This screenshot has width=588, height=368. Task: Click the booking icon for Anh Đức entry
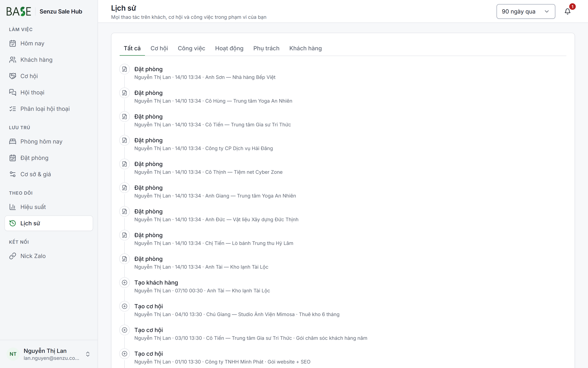[x=124, y=212]
